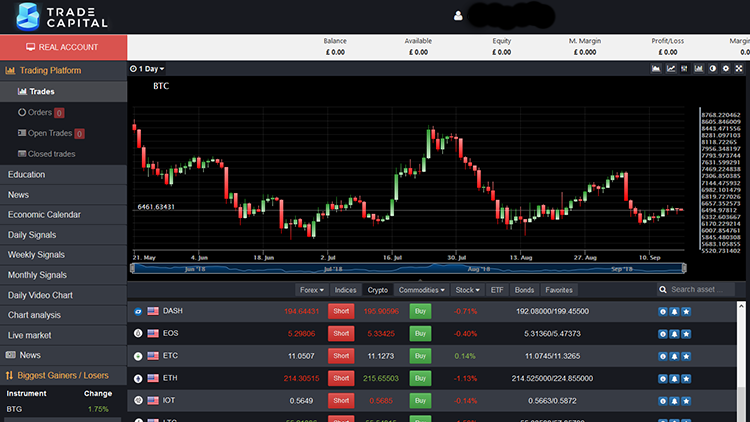
Task: Open chart settings gear icon
Action: click(726, 69)
